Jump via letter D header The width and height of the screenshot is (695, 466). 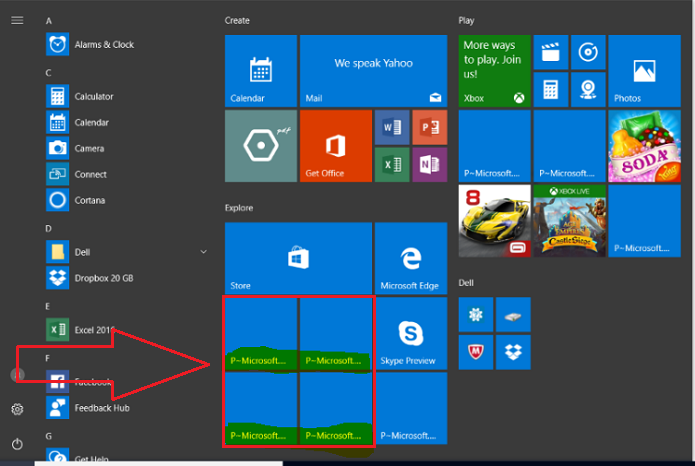tap(48, 229)
